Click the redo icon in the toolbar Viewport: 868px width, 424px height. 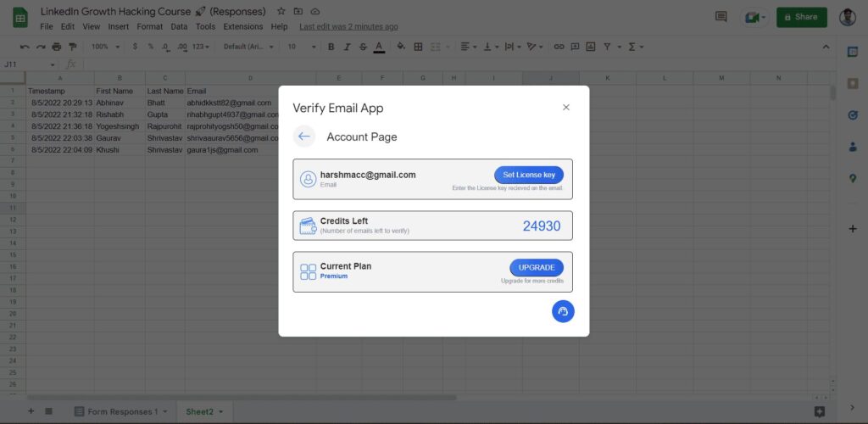click(41, 47)
